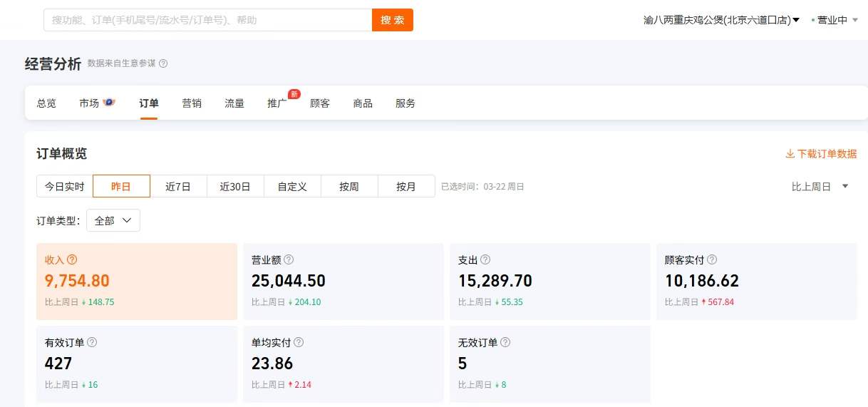Select the 订单 tab
The height and width of the screenshot is (407, 868).
coord(149,103)
